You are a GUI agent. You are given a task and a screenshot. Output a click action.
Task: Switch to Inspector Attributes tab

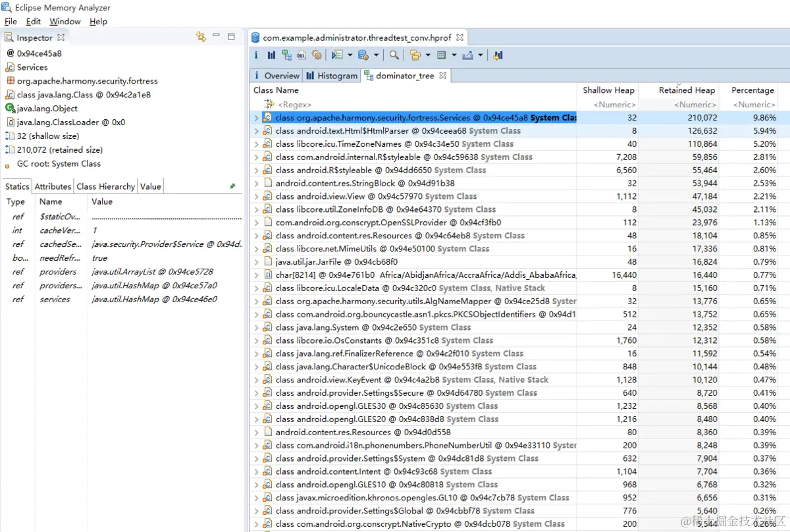pyautogui.click(x=53, y=186)
